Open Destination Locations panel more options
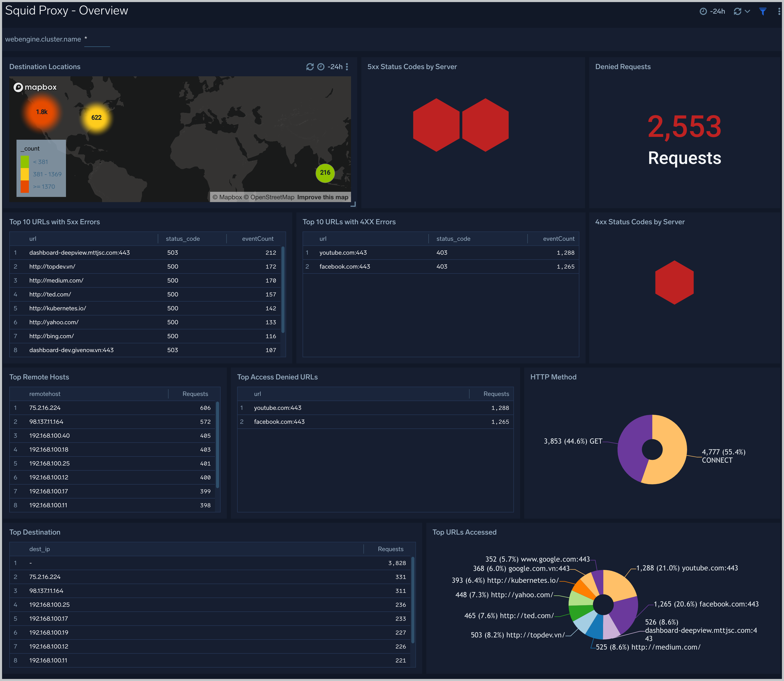 tap(347, 67)
